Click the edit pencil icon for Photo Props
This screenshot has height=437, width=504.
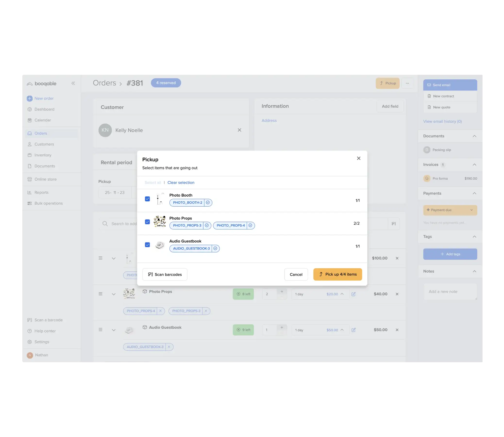click(353, 294)
